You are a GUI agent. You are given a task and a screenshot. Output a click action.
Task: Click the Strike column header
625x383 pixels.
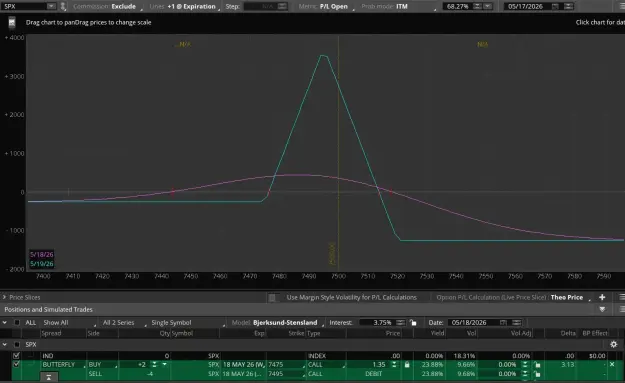(296, 333)
